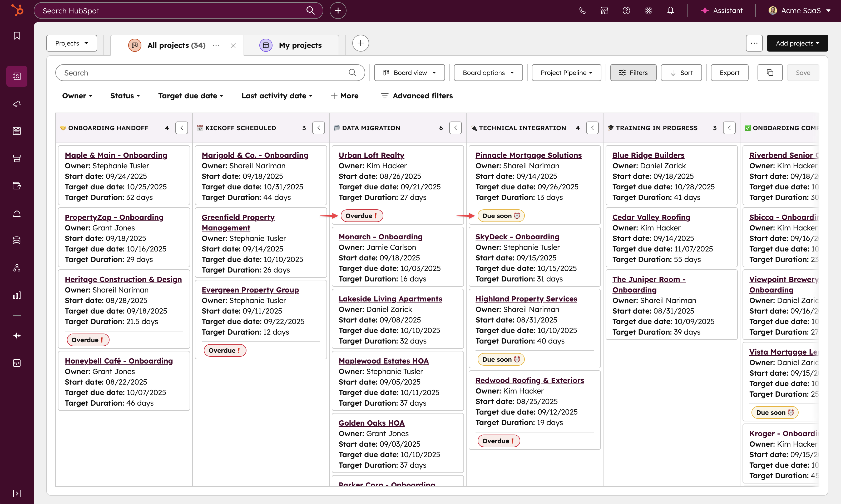The width and height of the screenshot is (841, 504).
Task: Click the board Search input field
Action: click(x=204, y=73)
